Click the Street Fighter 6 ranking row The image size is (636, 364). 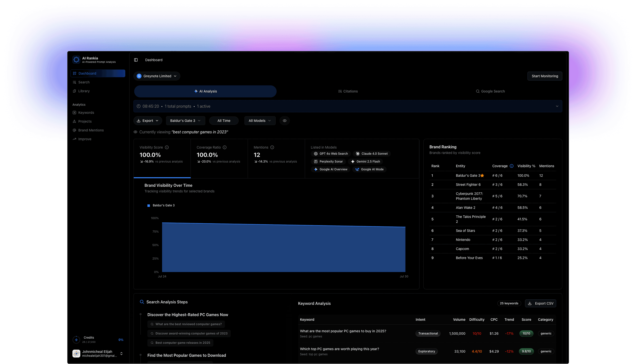point(492,184)
